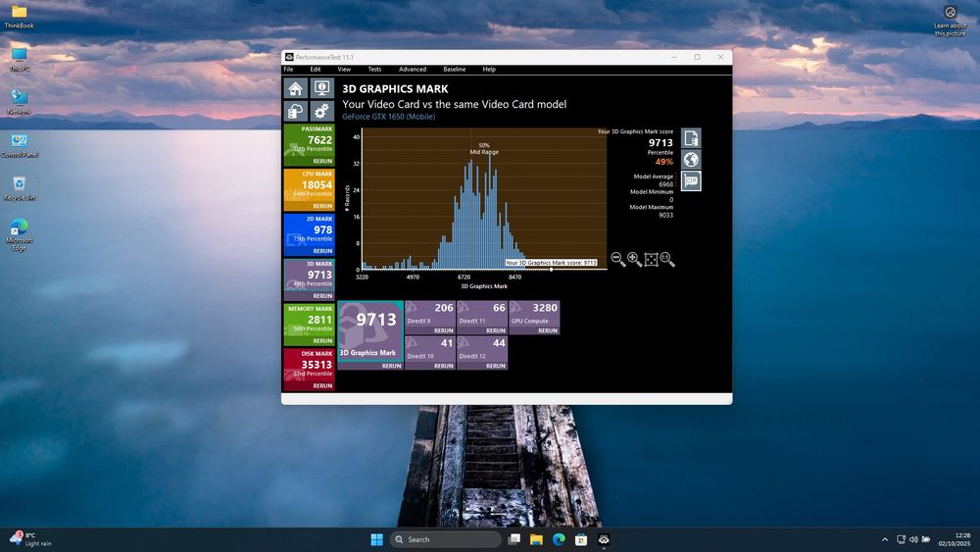Screen dimensions: 980x552
Task: Click the globe world comparison icon
Action: coord(691,160)
